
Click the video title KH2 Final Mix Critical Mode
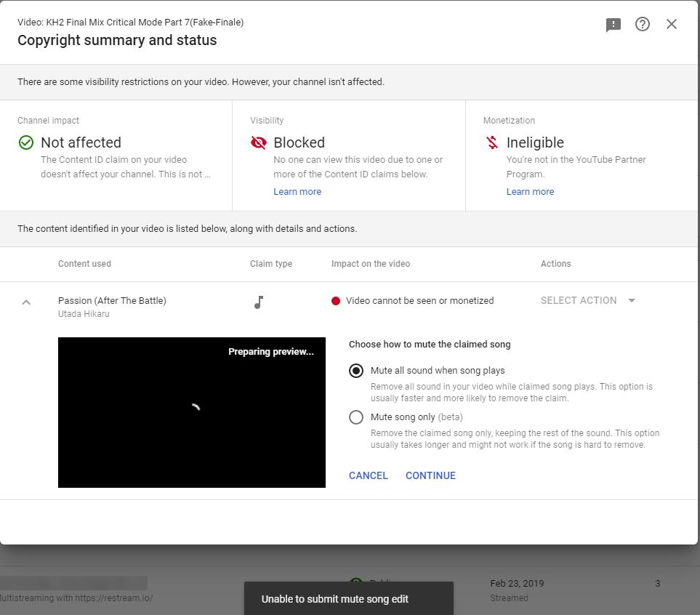(x=130, y=23)
